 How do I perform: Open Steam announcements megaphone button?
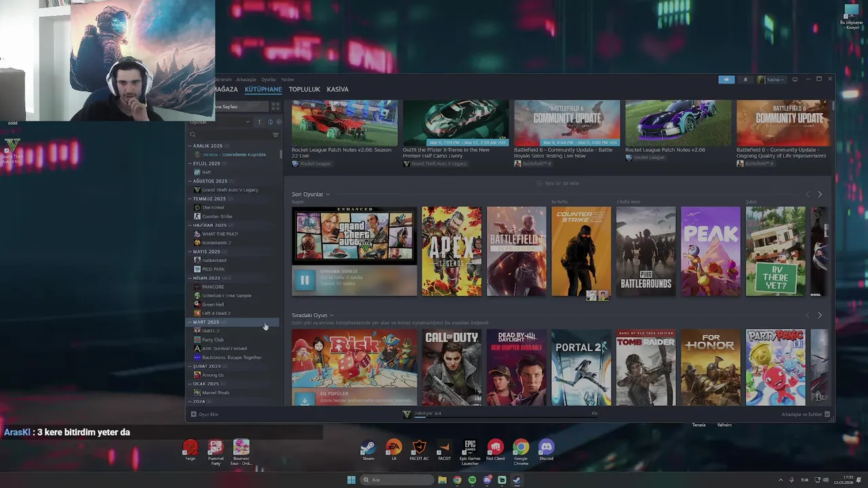[726, 79]
